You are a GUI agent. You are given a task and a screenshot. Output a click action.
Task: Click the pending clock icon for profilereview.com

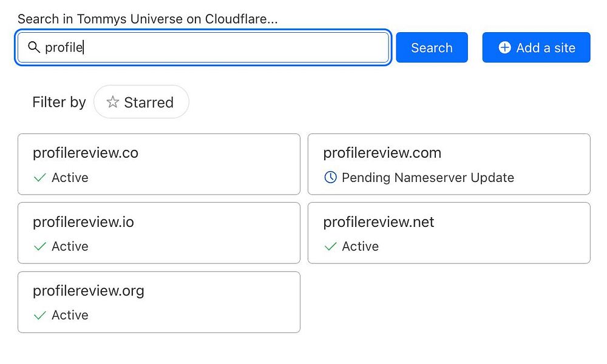click(330, 178)
